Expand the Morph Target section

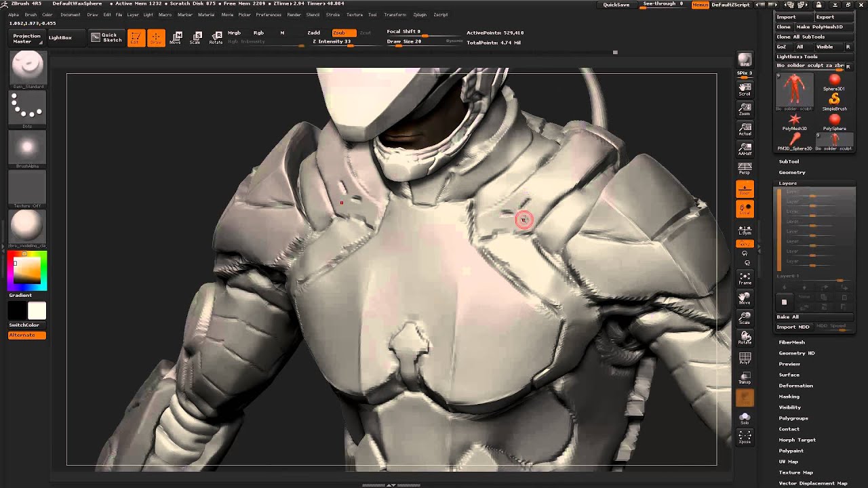(797, 440)
